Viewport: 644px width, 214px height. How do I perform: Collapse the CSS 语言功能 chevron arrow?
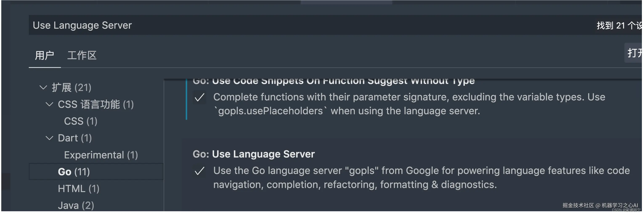click(49, 104)
